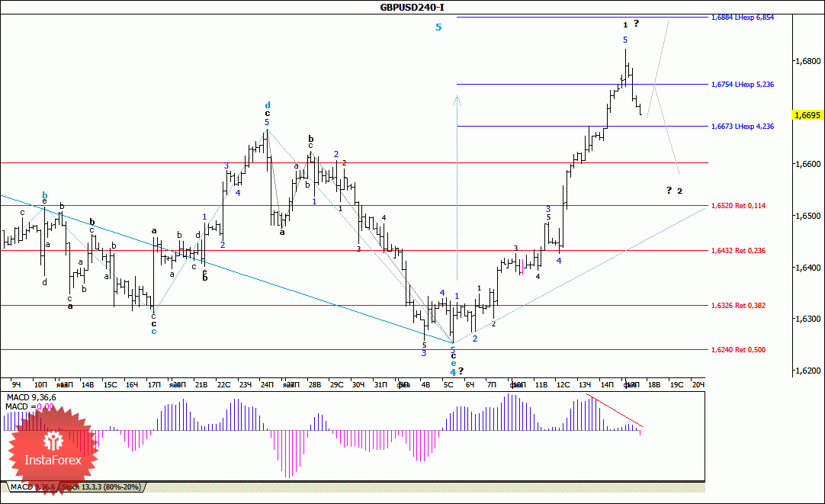Select the 12С date on the time axis

pos(563,385)
